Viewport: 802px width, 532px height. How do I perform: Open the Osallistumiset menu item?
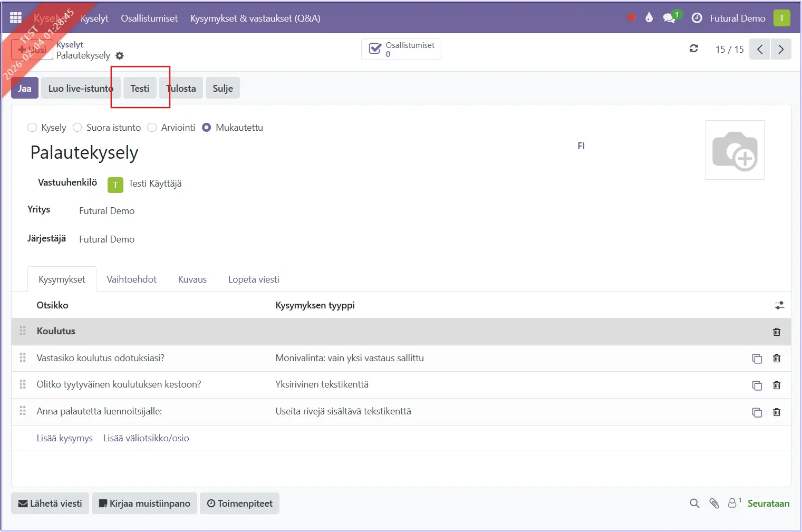pyautogui.click(x=149, y=18)
